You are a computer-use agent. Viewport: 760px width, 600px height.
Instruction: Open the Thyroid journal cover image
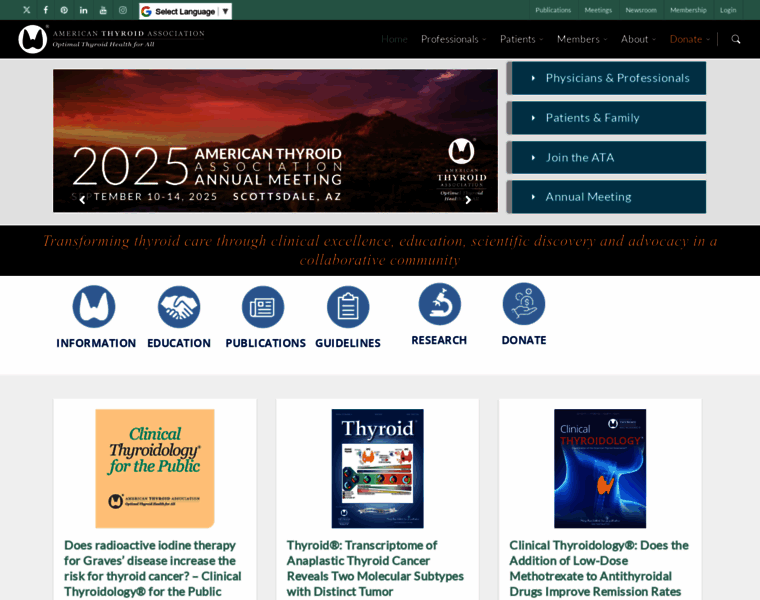378,469
